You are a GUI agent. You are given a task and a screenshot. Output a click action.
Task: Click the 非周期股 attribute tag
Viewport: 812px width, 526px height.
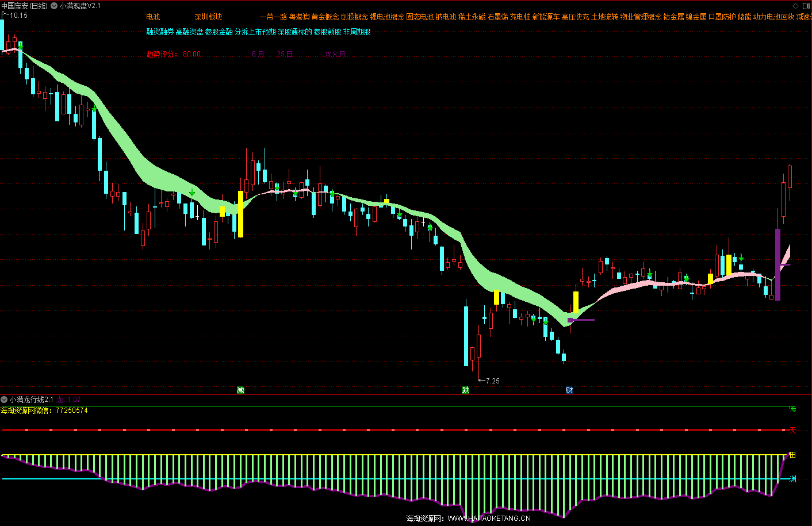[357, 32]
